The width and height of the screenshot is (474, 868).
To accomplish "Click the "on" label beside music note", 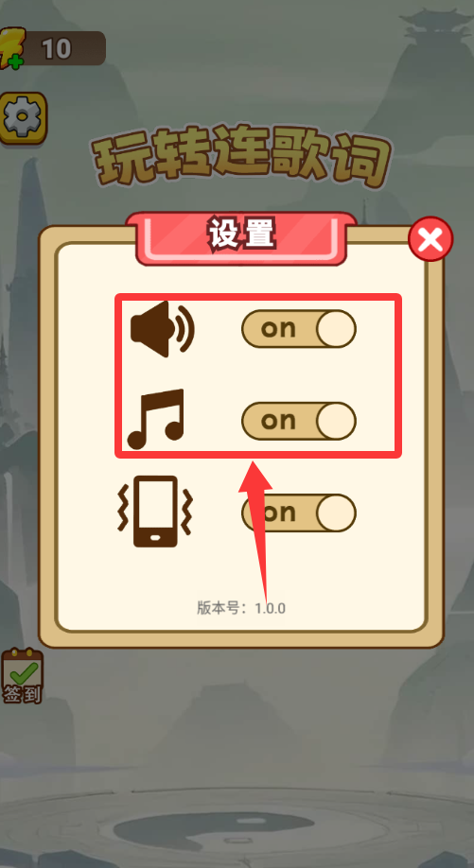I will coord(278,421).
